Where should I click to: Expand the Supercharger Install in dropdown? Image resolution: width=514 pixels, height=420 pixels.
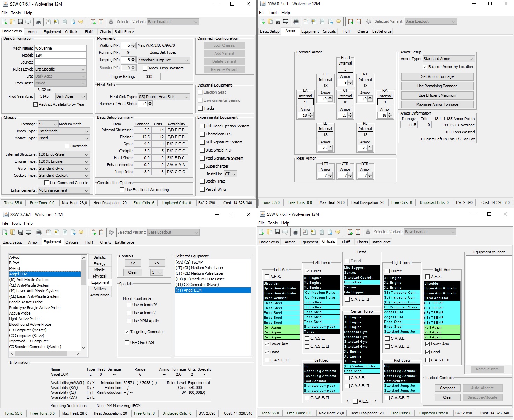tap(230, 174)
